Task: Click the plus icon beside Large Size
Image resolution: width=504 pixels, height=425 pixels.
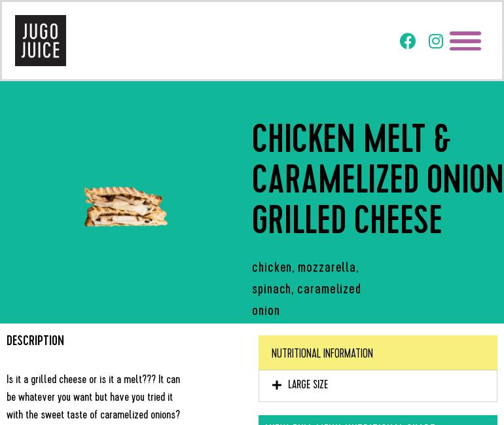Action: [x=277, y=386]
